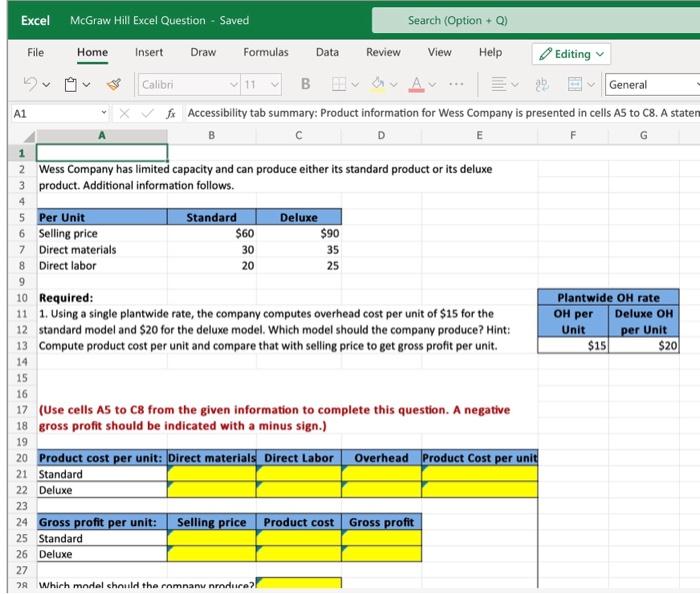The width and height of the screenshot is (700, 594).
Task: Select the Plantwide OH rate header cell
Action: click(x=608, y=297)
